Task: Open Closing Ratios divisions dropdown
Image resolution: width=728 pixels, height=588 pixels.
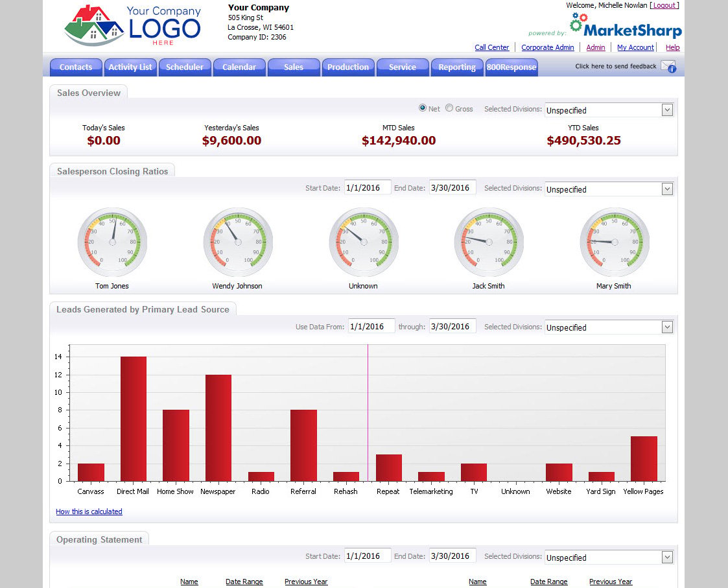Action: coord(667,189)
